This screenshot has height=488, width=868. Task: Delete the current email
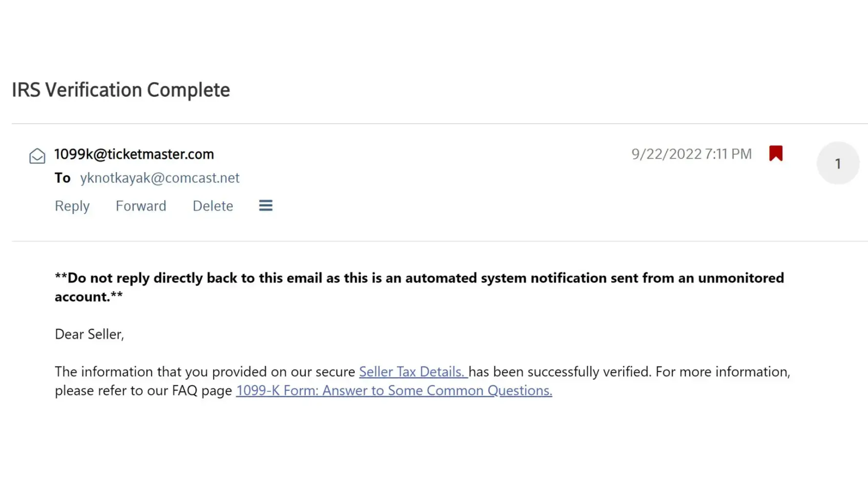coord(213,206)
